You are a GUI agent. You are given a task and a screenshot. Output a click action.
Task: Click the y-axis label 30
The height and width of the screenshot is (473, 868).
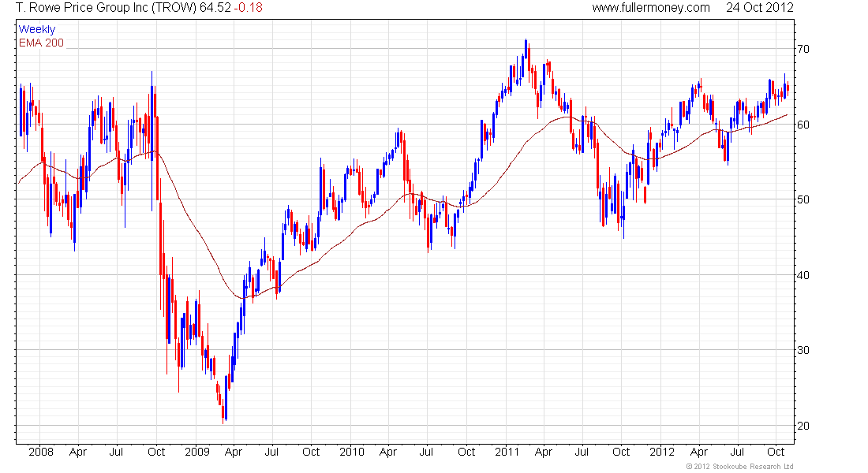[x=803, y=350]
